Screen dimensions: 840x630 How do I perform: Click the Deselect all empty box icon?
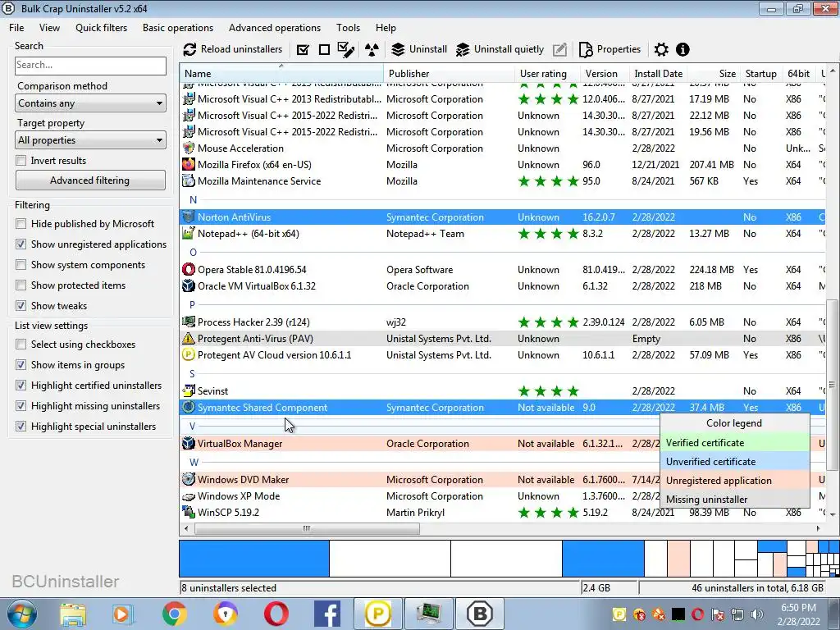(x=324, y=50)
